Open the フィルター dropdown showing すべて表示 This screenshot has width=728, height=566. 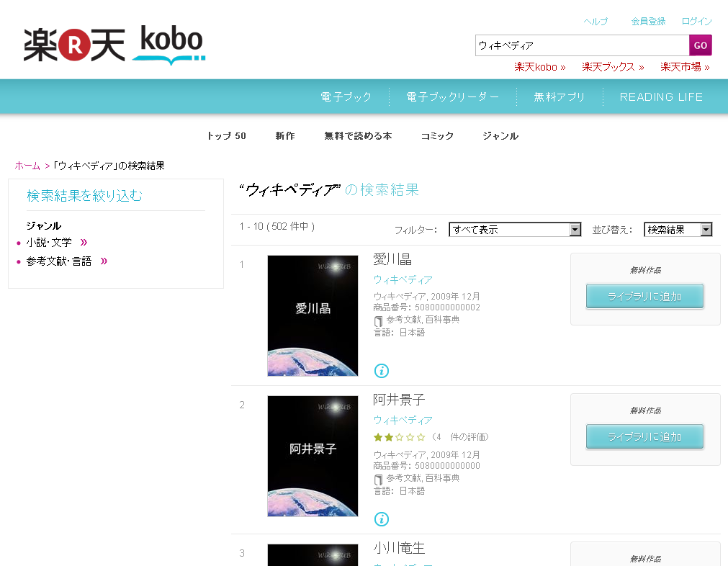point(515,230)
